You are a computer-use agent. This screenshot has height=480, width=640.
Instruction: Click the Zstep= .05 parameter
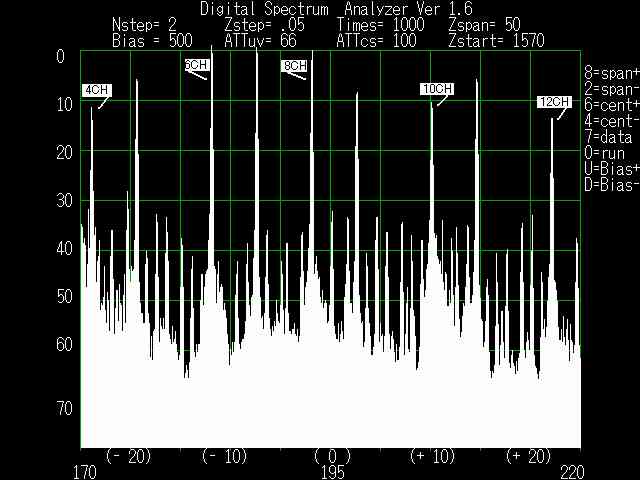(x=264, y=25)
